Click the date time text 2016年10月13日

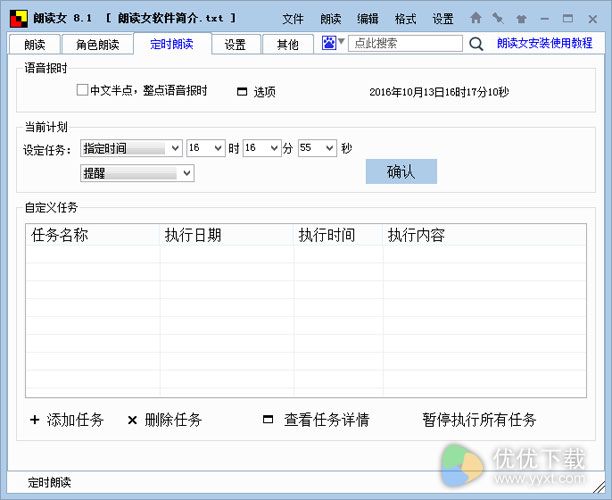tap(439, 92)
